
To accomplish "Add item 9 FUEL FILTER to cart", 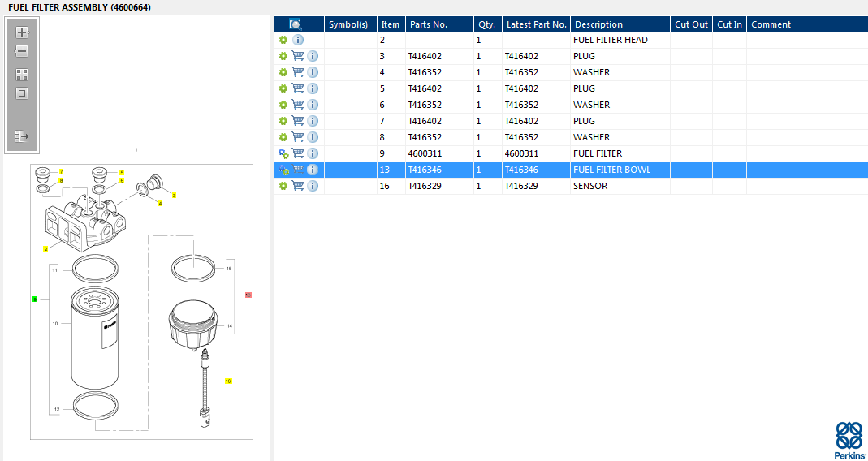I will pyautogui.click(x=298, y=153).
